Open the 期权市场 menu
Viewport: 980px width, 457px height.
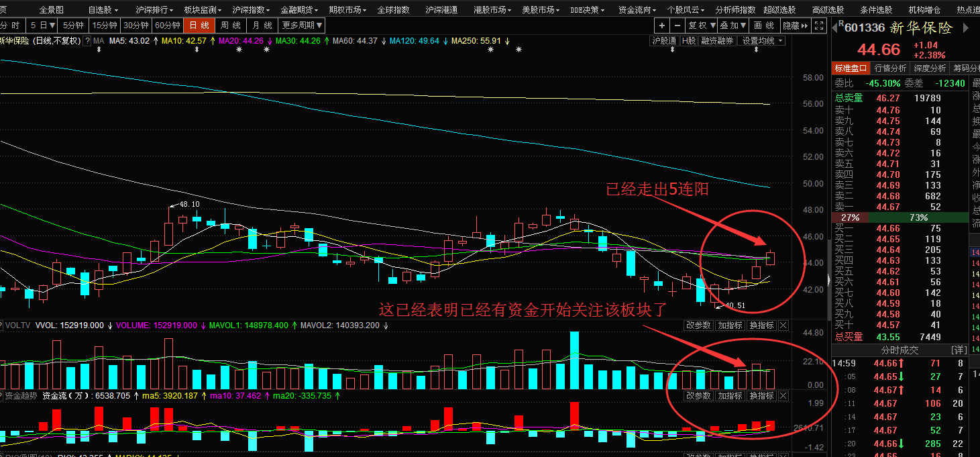(347, 10)
